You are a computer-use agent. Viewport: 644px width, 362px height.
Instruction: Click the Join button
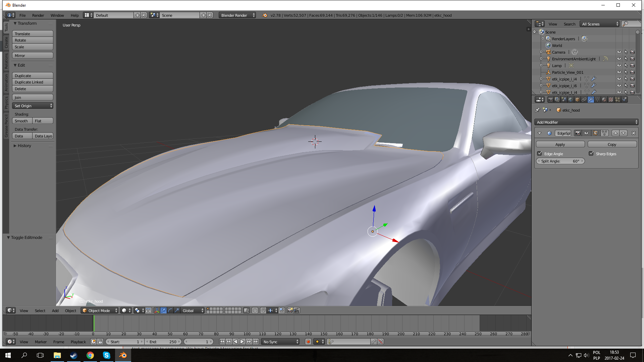click(x=33, y=97)
